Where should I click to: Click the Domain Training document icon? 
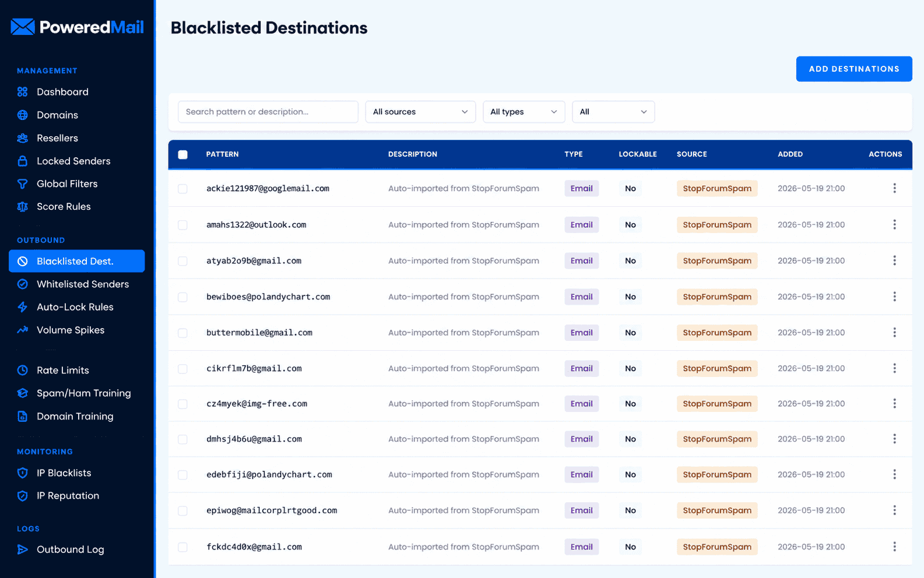[23, 416]
